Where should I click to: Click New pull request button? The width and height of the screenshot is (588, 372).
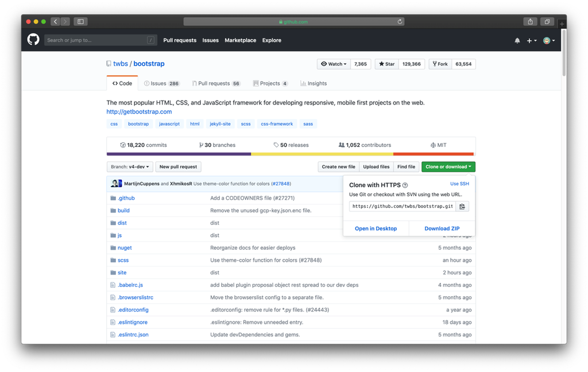178,167
